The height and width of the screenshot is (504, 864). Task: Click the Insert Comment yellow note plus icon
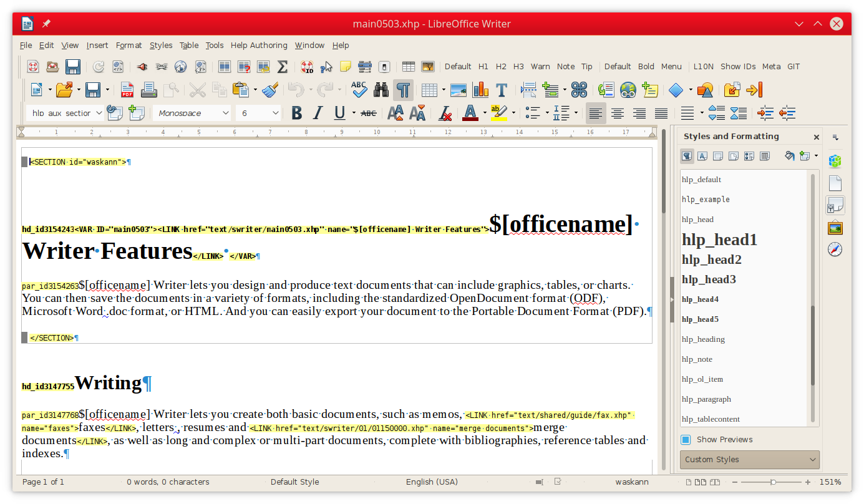point(649,90)
